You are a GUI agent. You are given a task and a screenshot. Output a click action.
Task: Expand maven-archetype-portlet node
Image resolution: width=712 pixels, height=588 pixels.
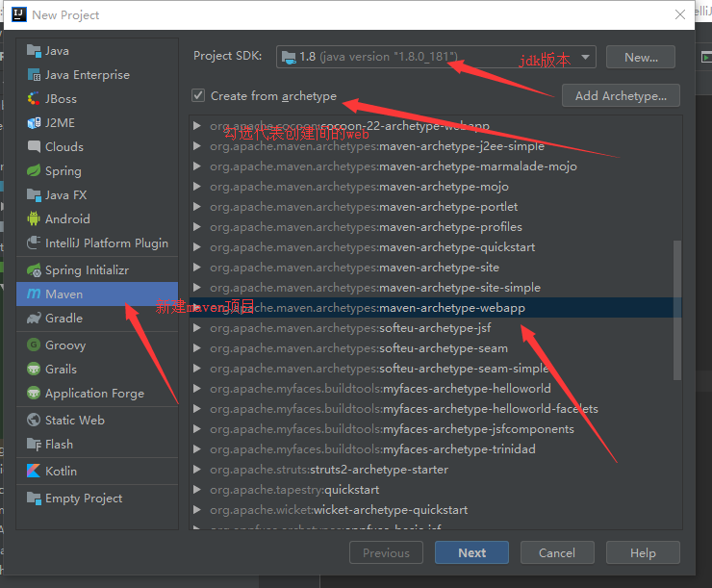click(196, 207)
